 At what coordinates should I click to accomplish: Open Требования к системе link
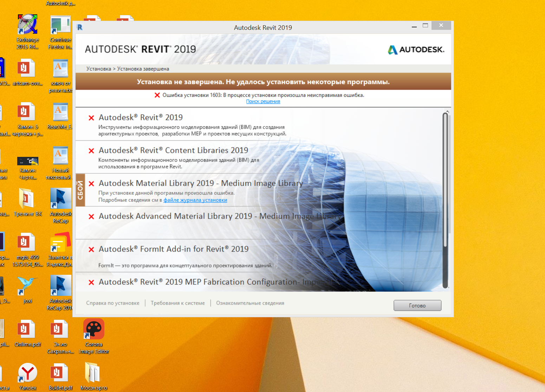coord(178,303)
